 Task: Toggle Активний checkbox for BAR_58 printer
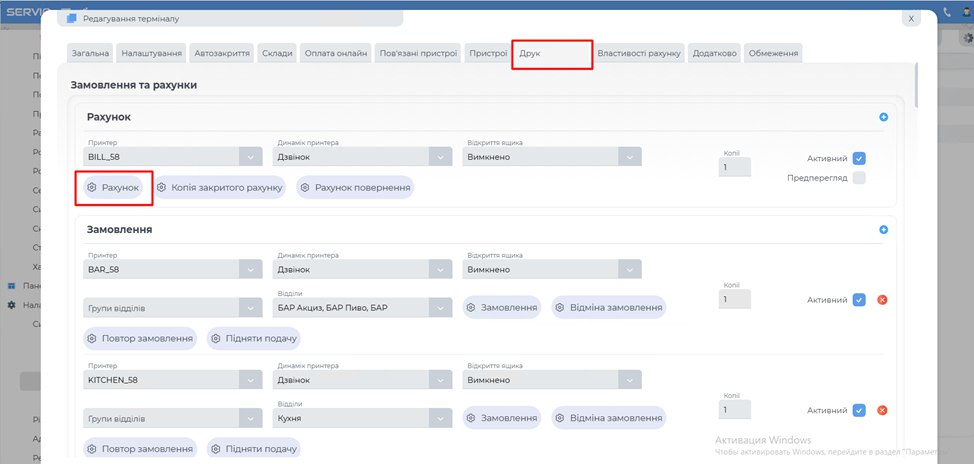coord(859,300)
